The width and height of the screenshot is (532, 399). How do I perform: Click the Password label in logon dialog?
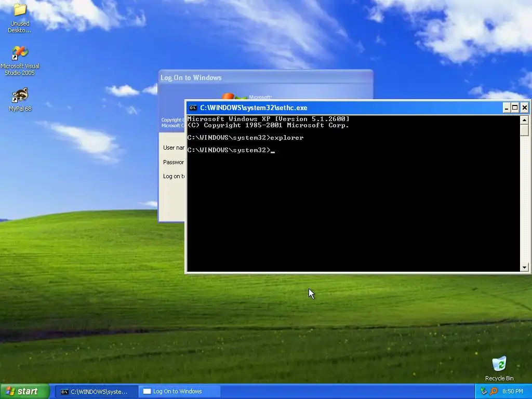pyautogui.click(x=174, y=162)
